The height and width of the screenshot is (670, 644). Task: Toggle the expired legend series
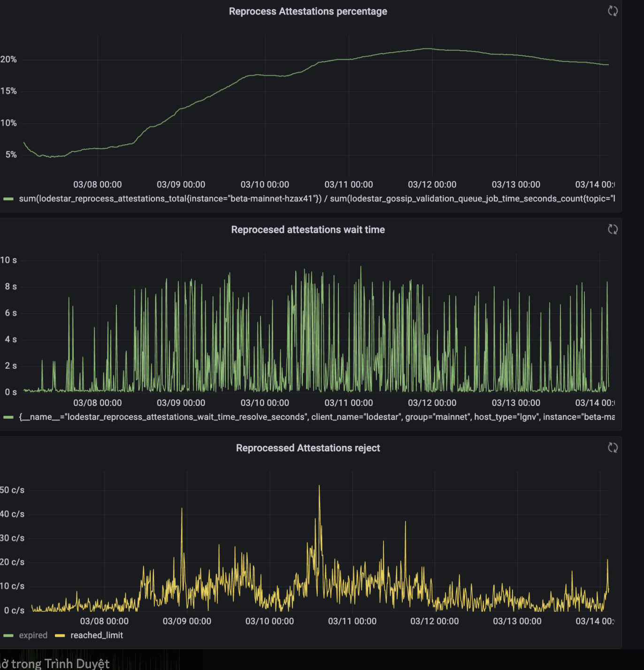33,635
